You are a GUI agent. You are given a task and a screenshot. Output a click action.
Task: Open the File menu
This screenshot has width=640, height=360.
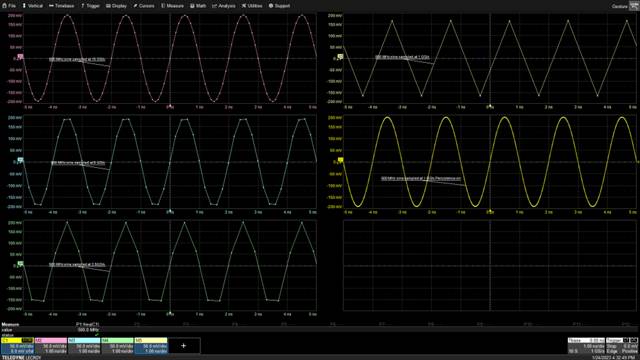(x=9, y=6)
